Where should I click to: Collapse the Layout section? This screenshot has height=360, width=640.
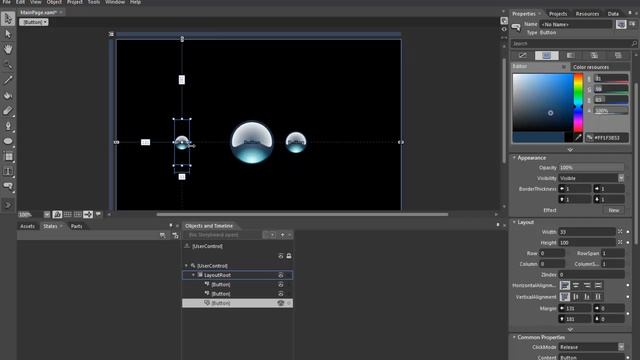tap(514, 222)
